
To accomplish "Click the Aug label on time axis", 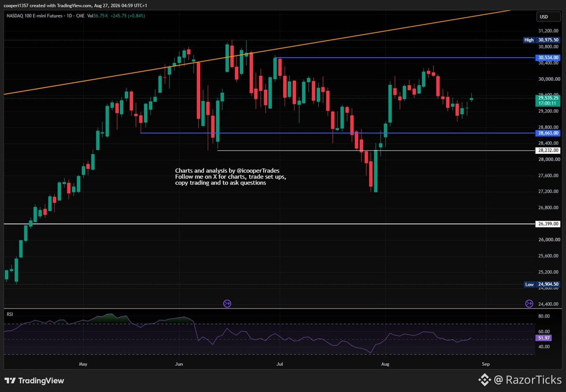I will [385, 364].
